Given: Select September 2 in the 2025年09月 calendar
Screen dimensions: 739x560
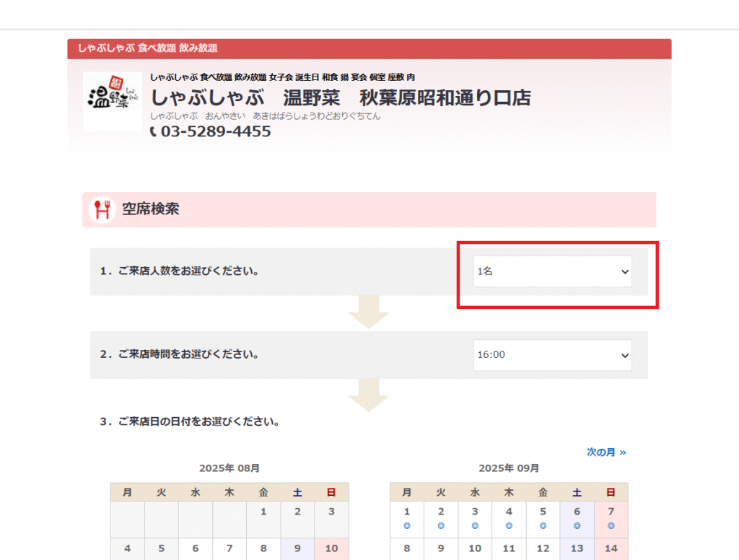Looking at the screenshot, I should [441, 519].
